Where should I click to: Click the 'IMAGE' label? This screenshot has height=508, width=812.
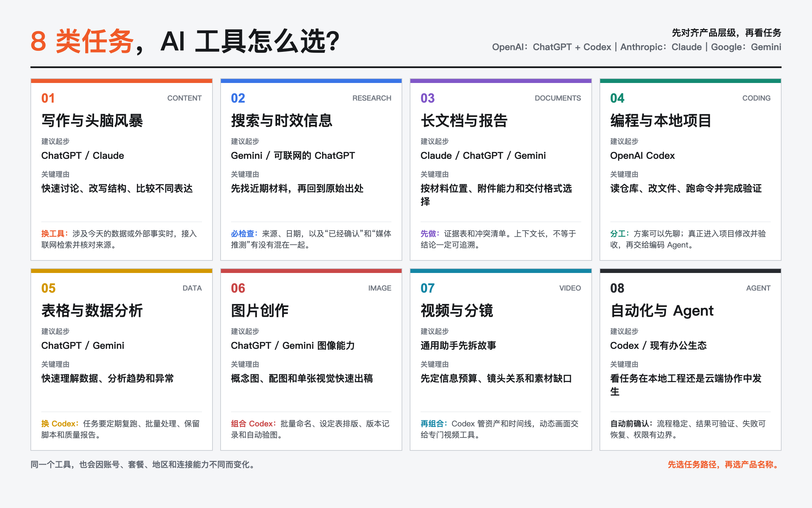380,288
